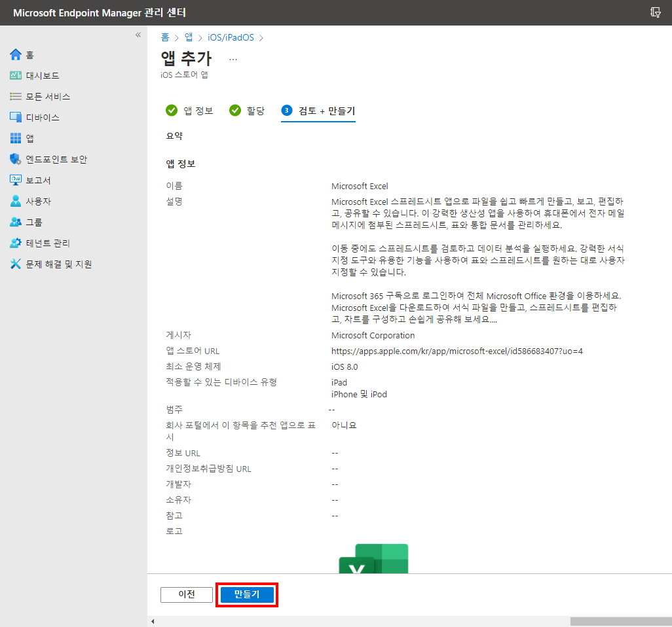Click the 만들기 button
The image size is (672, 627).
click(248, 594)
